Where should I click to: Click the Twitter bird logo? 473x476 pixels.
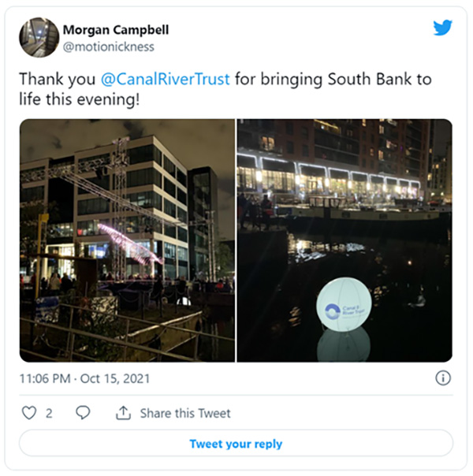(442, 28)
